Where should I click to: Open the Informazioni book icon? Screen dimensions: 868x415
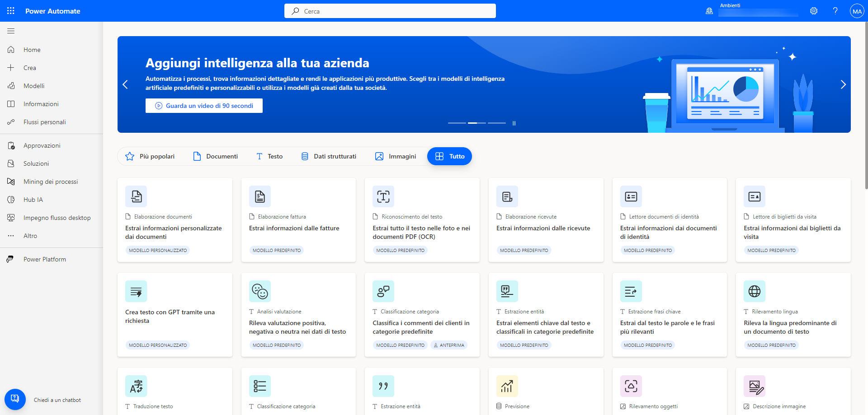tap(11, 104)
